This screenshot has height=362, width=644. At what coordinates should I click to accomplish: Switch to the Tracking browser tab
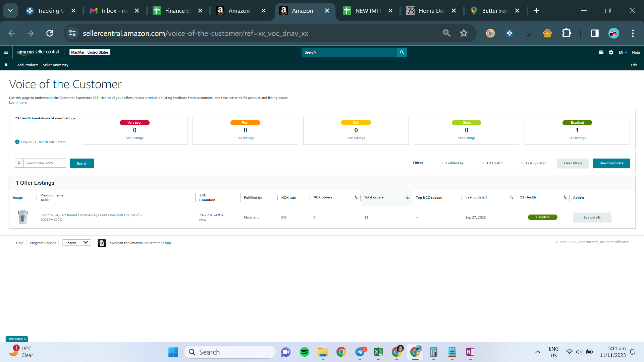(51, 11)
